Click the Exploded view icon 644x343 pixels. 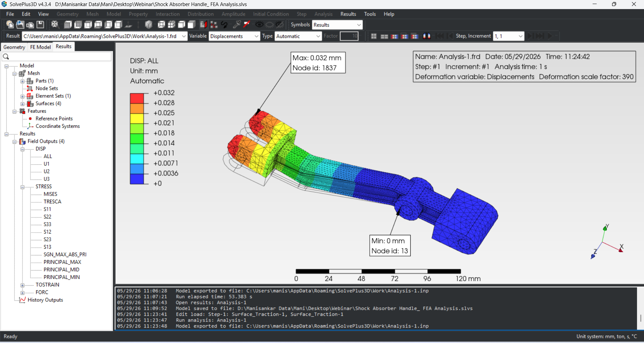coord(214,24)
